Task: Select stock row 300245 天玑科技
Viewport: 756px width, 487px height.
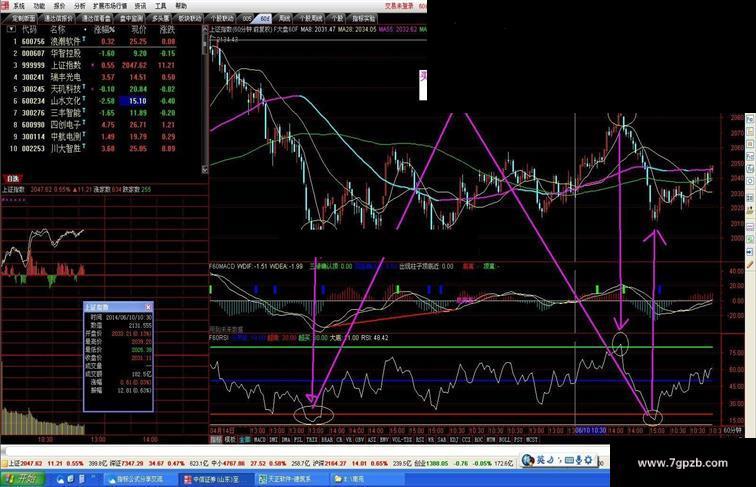Action: point(93,89)
